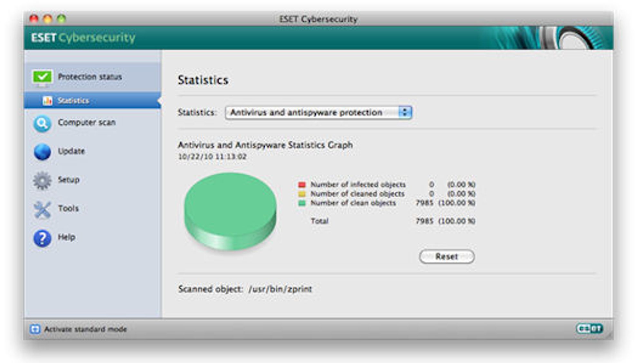Click the Antivirus and Antispyware Statistics Graph heading

pyautogui.click(x=265, y=145)
